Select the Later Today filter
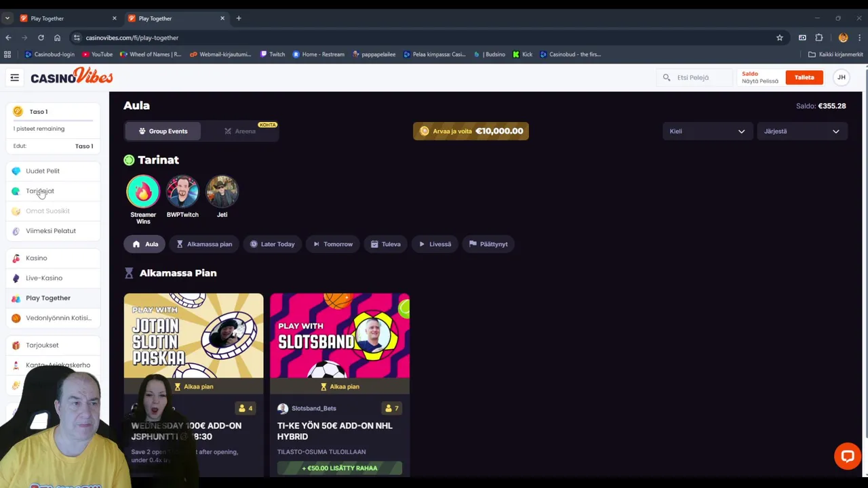The height and width of the screenshot is (488, 868). 272,244
